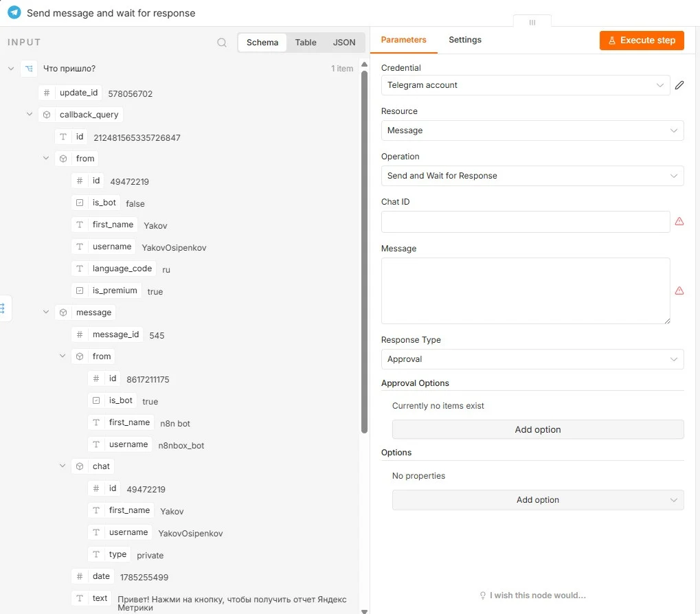Click the Chat ID warning triangle
Viewport: 700px width, 614px height.
pos(679,221)
